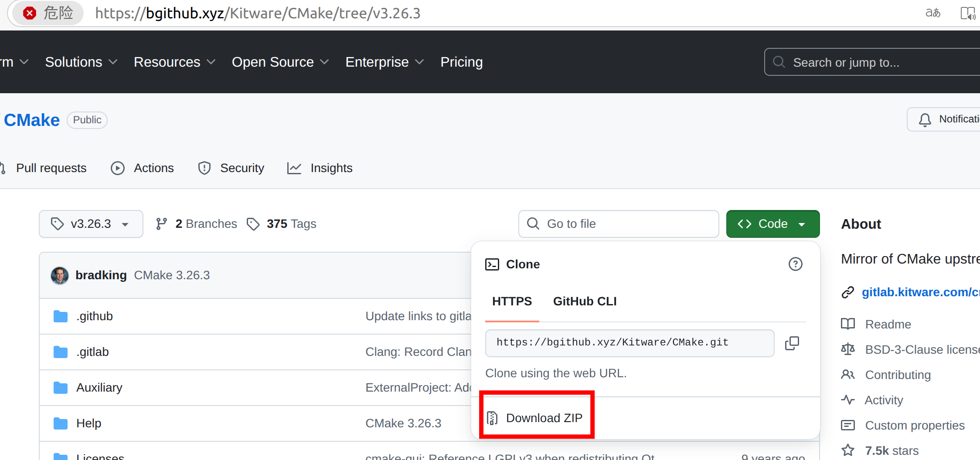Click the Custom properties note icon
The image size is (980, 460).
pyautogui.click(x=848, y=425)
